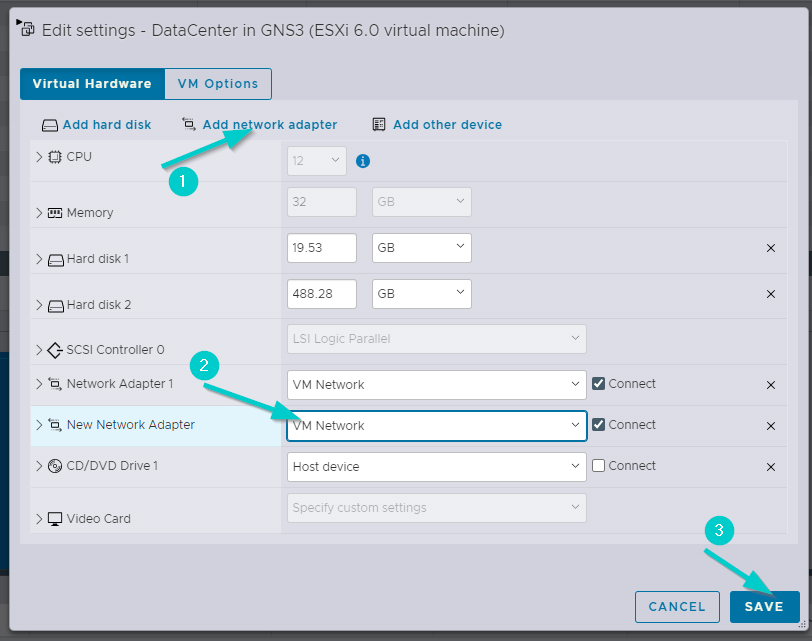This screenshot has height=641, width=812.
Task: Click the Add network adapter link
Action: coord(269,125)
